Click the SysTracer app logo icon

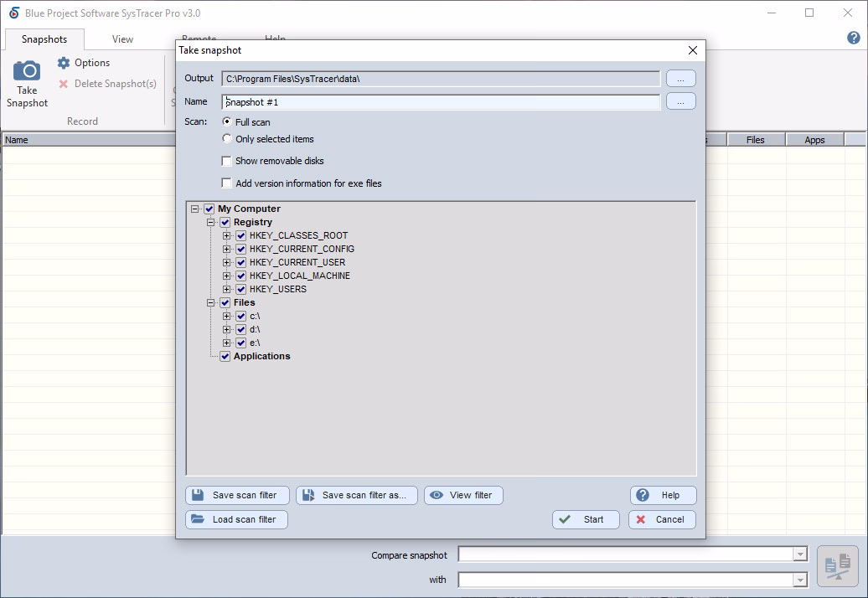[14, 13]
